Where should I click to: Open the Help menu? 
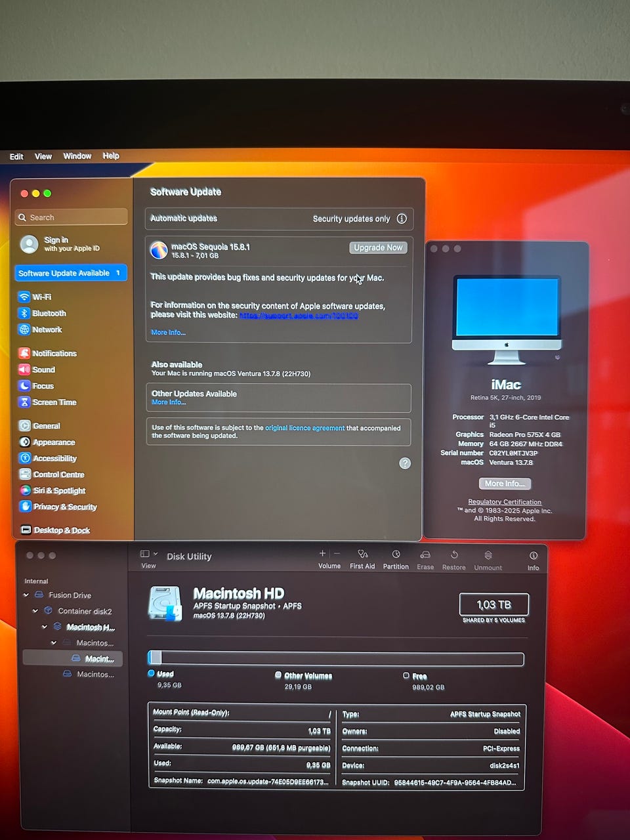click(x=111, y=156)
